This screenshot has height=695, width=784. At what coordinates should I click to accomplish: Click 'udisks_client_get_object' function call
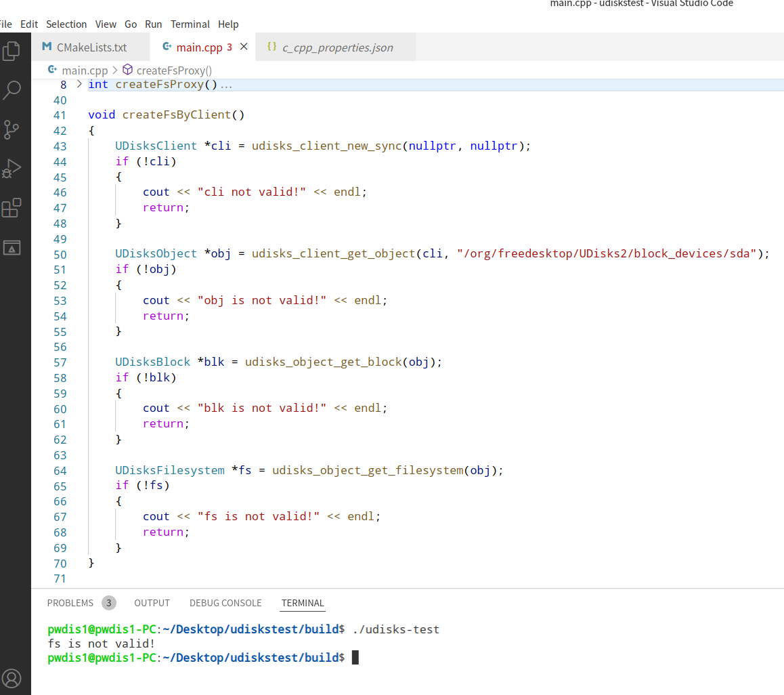click(x=334, y=254)
